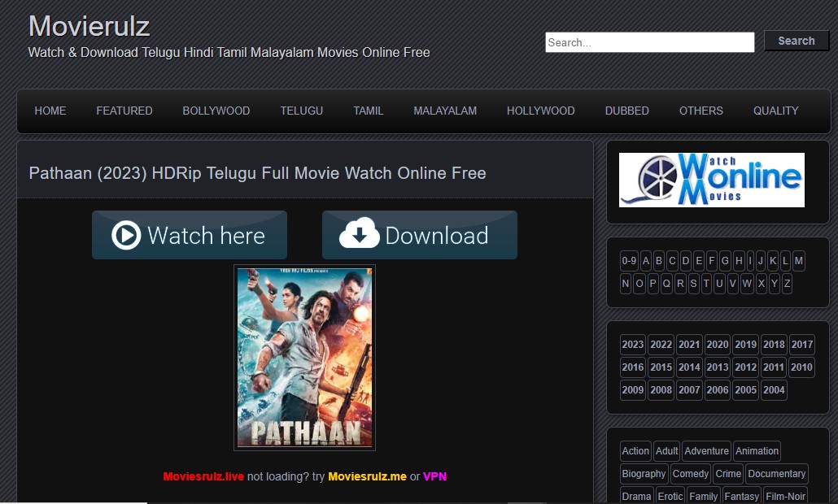Open the HOME menu item
Image resolution: width=838 pixels, height=504 pixels.
(x=50, y=111)
